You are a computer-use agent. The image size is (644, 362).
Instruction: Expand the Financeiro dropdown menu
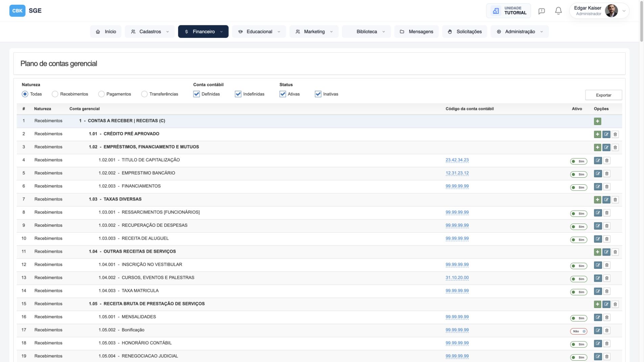203,31
